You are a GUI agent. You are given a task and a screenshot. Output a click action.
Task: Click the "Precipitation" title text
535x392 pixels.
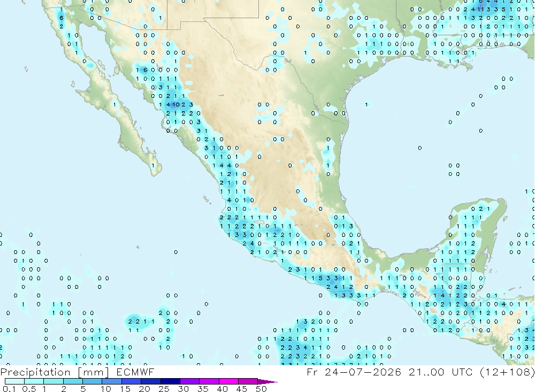[x=35, y=372]
